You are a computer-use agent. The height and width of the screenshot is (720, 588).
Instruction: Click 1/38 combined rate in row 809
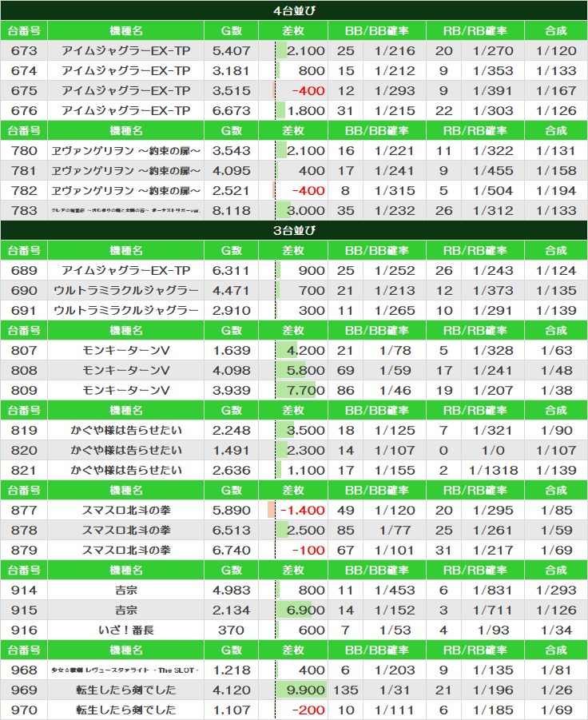point(556,390)
